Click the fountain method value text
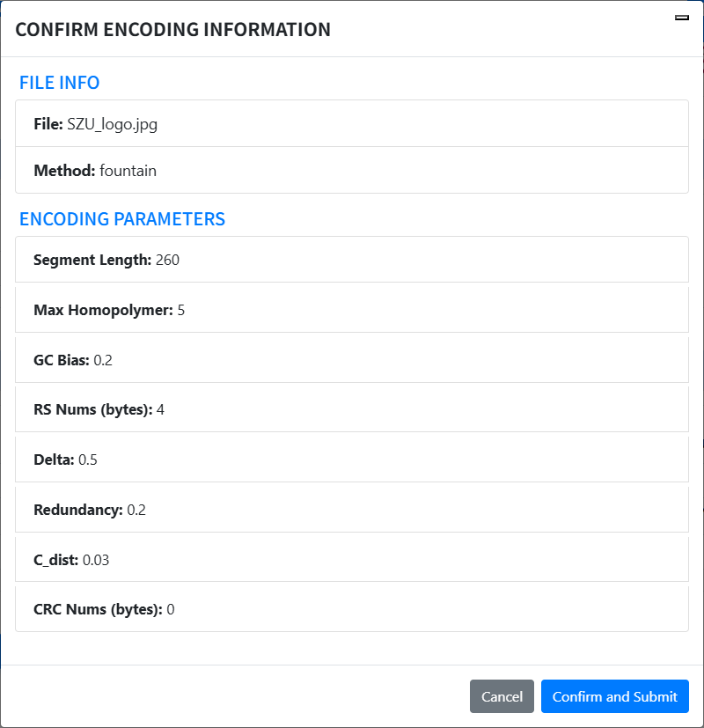Screen dimensions: 704x728 (x=128, y=171)
